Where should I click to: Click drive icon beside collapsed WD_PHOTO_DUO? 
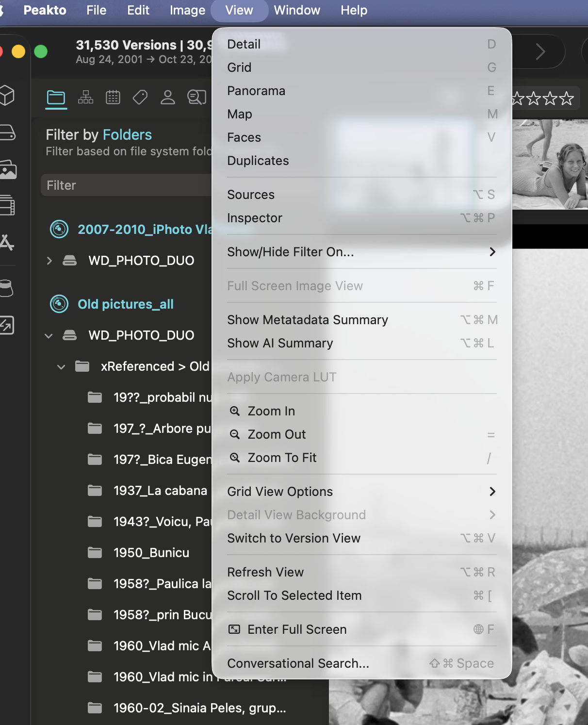coord(70,261)
